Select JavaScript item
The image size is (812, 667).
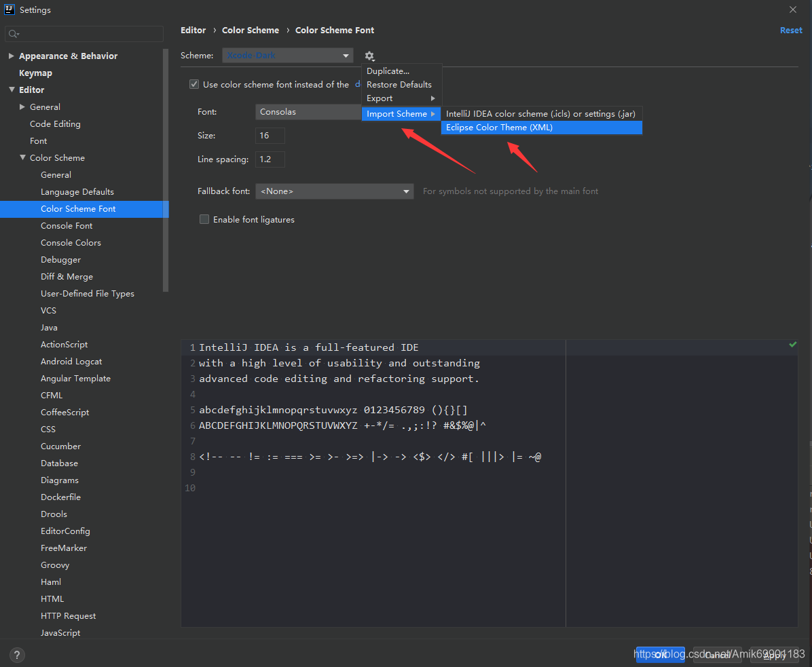60,633
